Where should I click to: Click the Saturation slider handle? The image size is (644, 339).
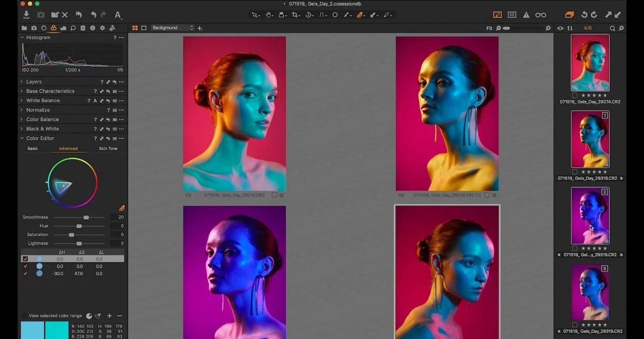71,235
